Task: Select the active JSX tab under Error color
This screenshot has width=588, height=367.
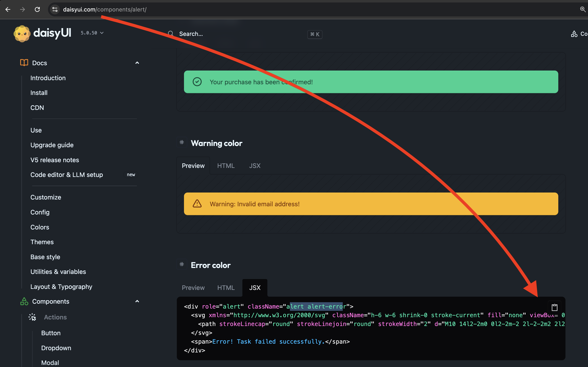Action: pos(255,288)
